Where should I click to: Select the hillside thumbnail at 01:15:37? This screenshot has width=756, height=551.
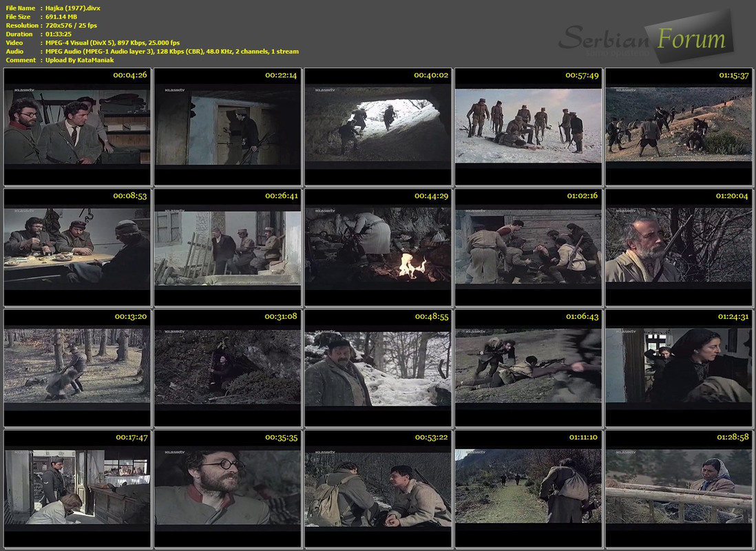point(679,127)
